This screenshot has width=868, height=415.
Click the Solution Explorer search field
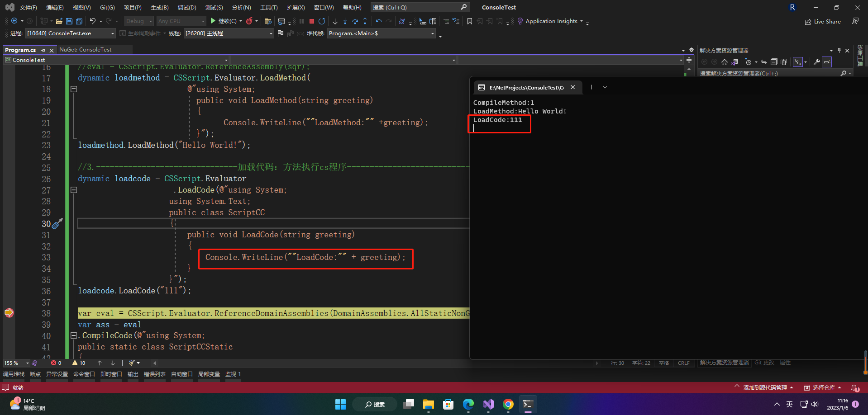click(775, 73)
